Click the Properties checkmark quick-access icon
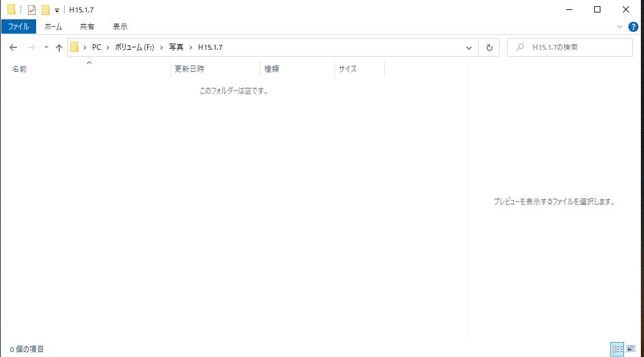The height and width of the screenshot is (357, 644). click(32, 10)
